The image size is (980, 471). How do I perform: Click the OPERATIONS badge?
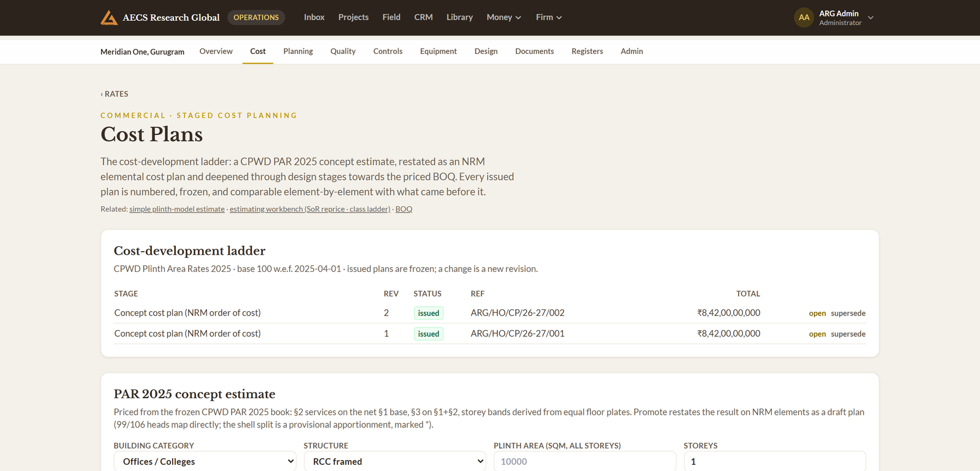pyautogui.click(x=256, y=17)
